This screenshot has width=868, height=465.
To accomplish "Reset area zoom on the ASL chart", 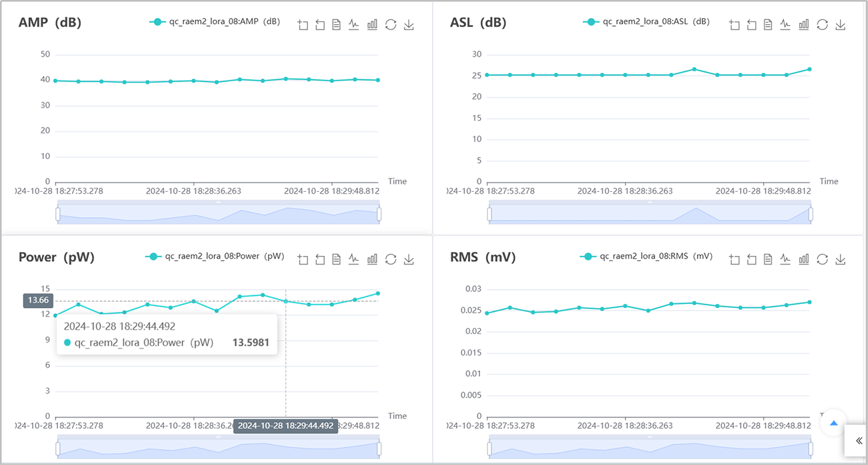I will tap(751, 25).
